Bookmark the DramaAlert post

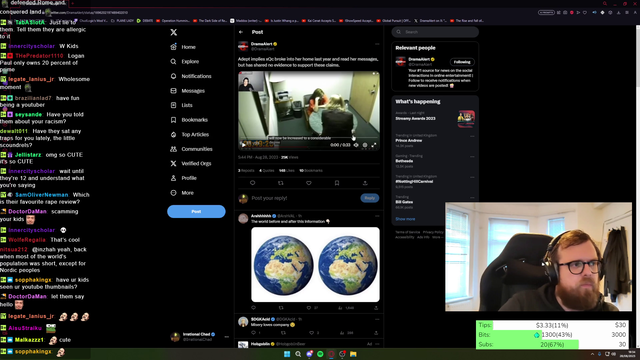point(337,183)
